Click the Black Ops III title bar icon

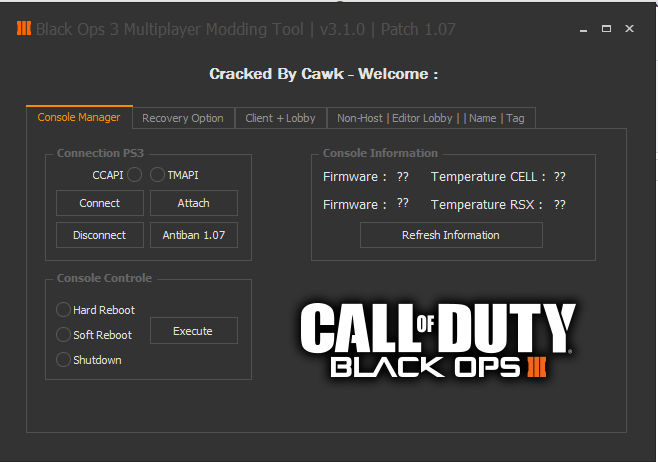[x=24, y=29]
